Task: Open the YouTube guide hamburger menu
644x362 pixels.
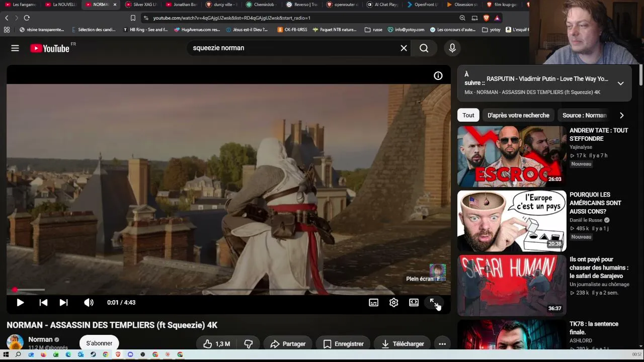Action: click(x=15, y=48)
